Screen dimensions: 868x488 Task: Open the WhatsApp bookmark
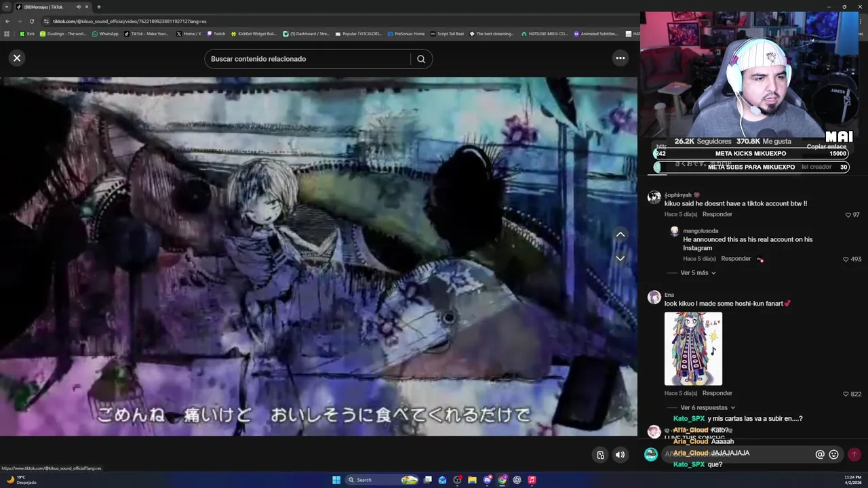click(105, 33)
